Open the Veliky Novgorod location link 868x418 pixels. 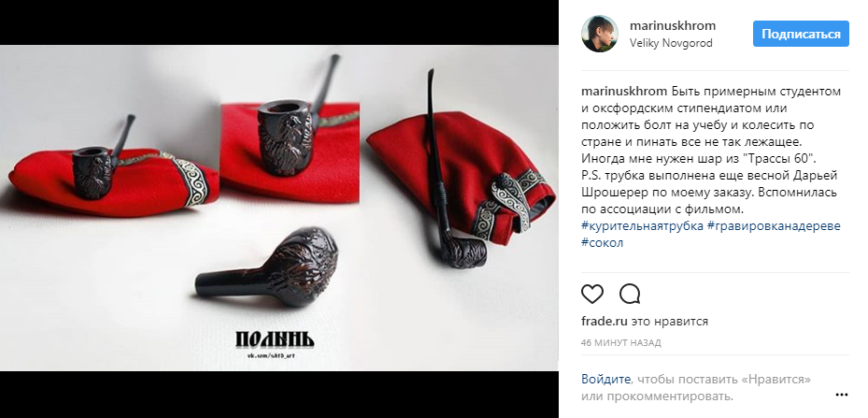point(671,43)
